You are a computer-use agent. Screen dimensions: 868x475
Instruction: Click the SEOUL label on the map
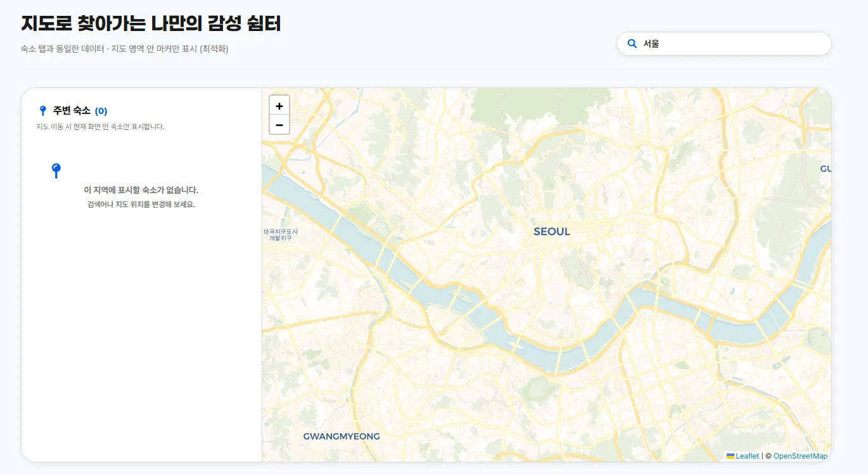pyautogui.click(x=552, y=232)
